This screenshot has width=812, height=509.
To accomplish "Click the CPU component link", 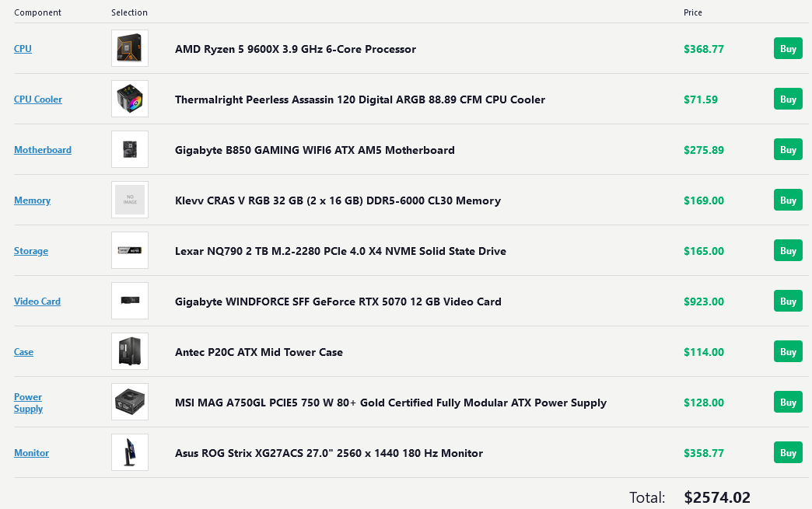I will click(x=23, y=49).
